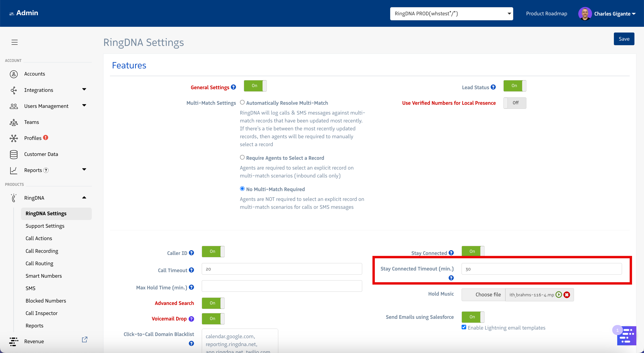Open the General Settings help icon
644x353 pixels.
coord(233,87)
